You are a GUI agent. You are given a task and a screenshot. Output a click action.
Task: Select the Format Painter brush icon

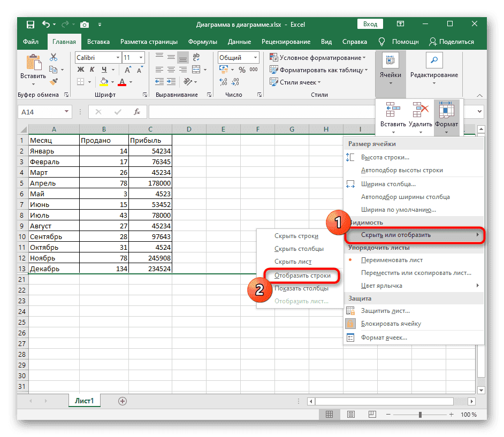54,82
